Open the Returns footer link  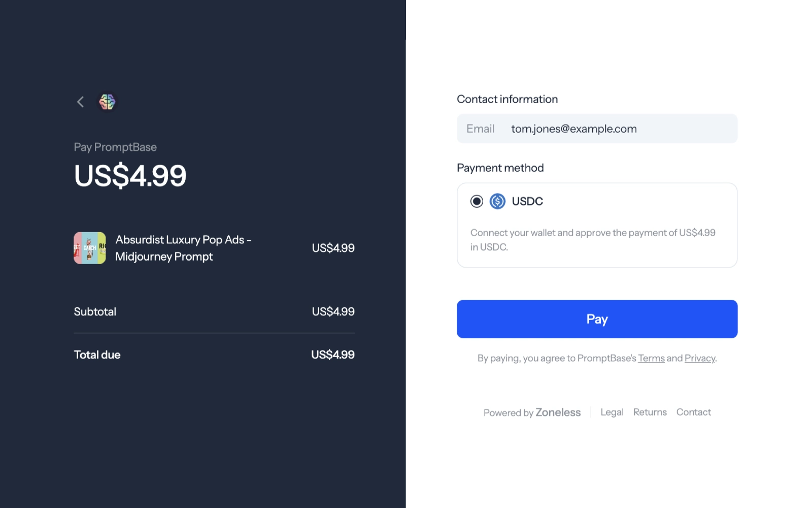click(x=650, y=412)
